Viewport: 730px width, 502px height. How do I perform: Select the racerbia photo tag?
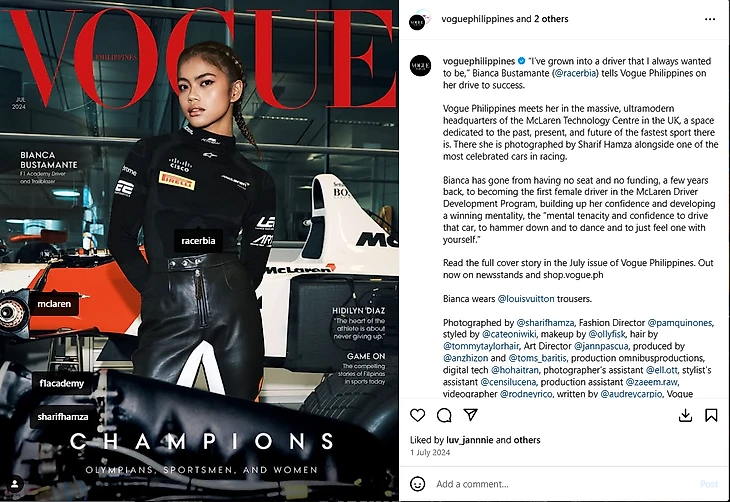pyautogui.click(x=198, y=240)
